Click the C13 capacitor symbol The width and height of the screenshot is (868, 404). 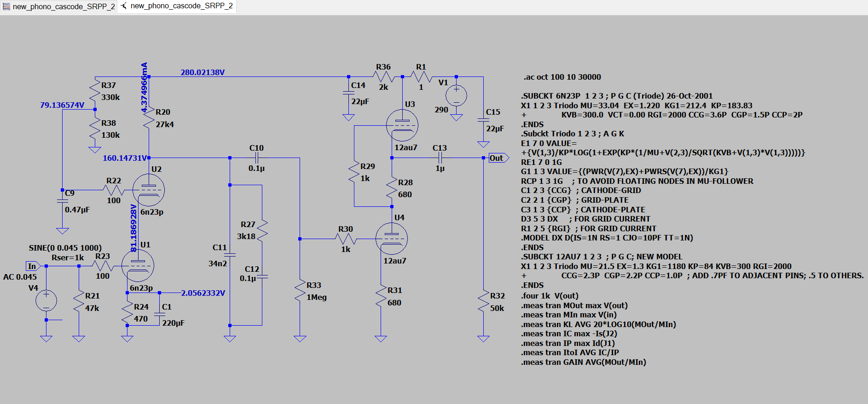click(440, 158)
